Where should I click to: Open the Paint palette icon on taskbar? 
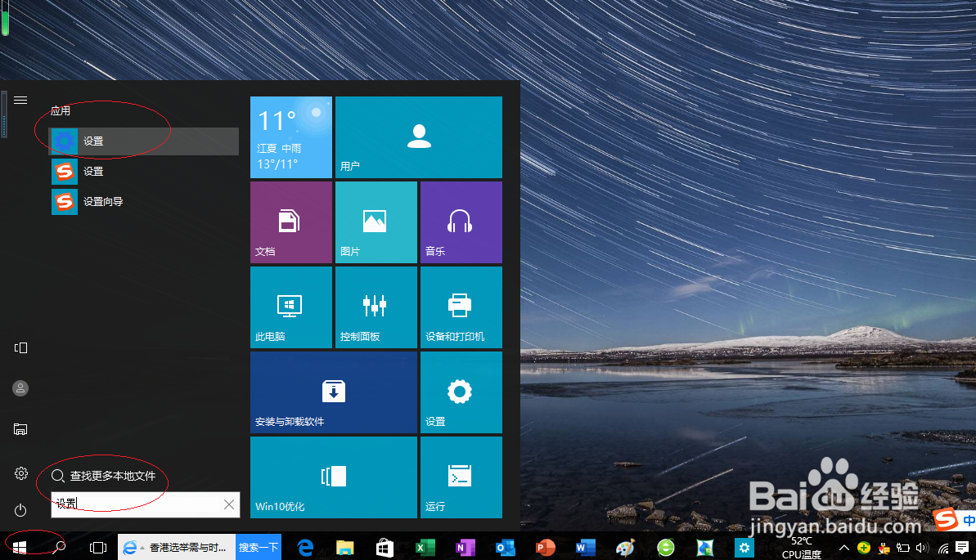click(625, 548)
